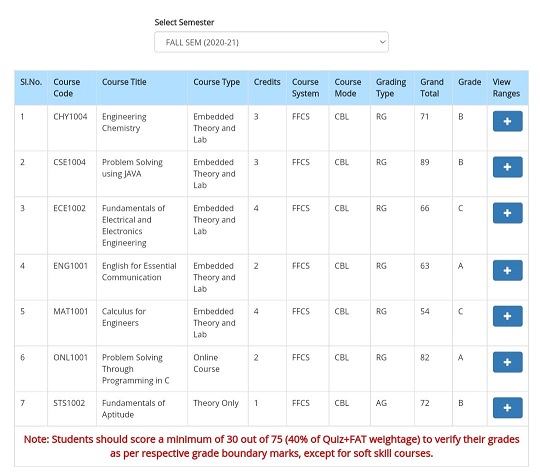Click the View Ranges column header
Screen dimensions: 540x473
coord(506,88)
